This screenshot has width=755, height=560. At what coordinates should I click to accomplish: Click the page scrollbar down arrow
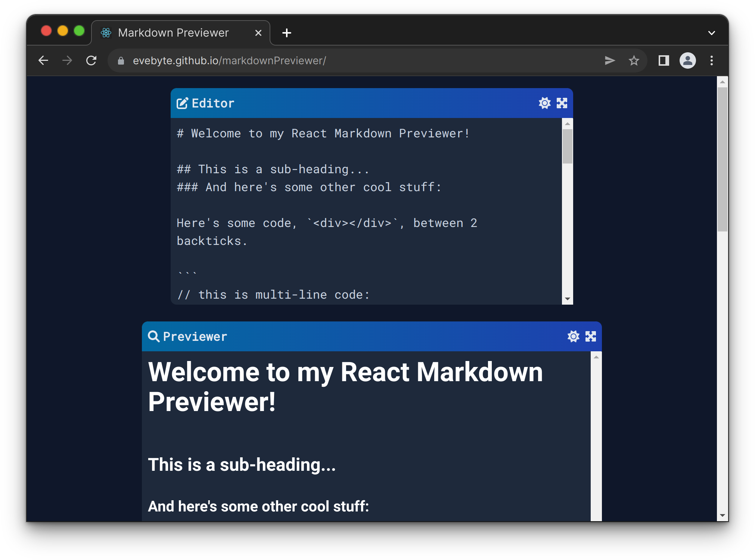pyautogui.click(x=723, y=516)
